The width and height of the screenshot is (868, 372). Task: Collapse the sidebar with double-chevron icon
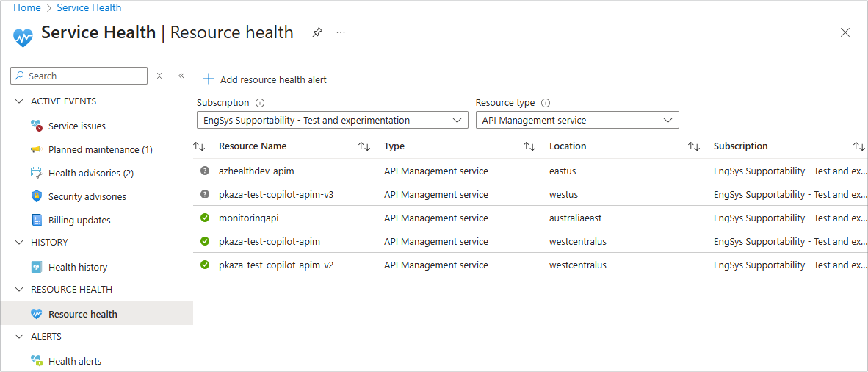coord(181,76)
